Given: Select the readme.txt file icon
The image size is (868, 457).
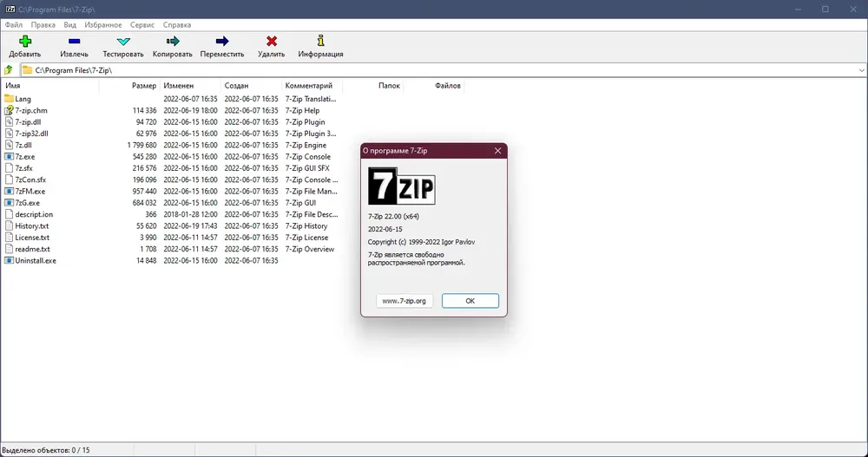Looking at the screenshot, I should [9, 249].
